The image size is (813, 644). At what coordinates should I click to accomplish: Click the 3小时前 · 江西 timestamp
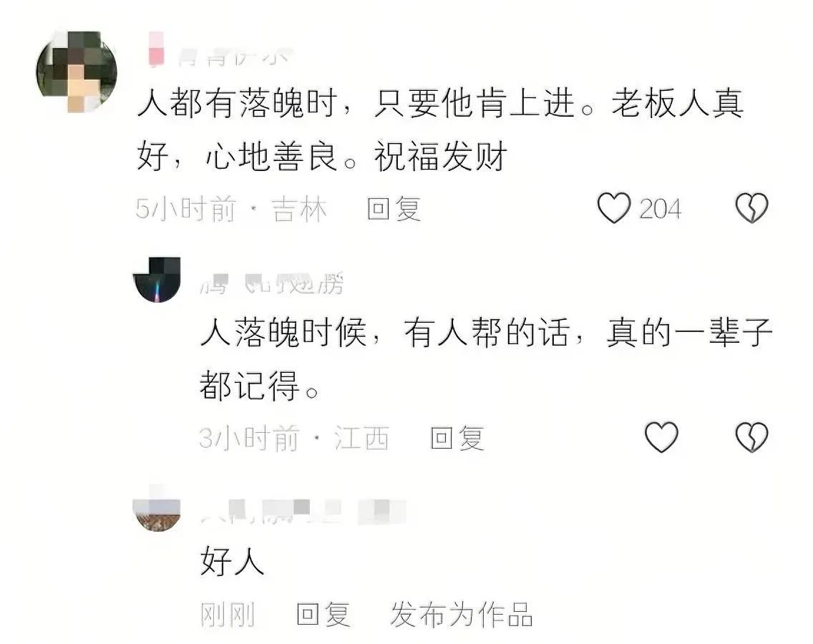click(x=294, y=438)
